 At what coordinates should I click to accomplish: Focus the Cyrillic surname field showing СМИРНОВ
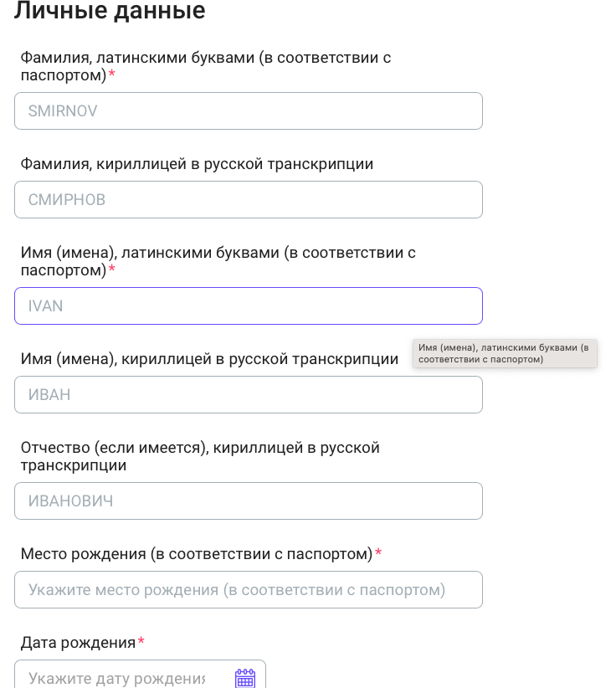(248, 200)
